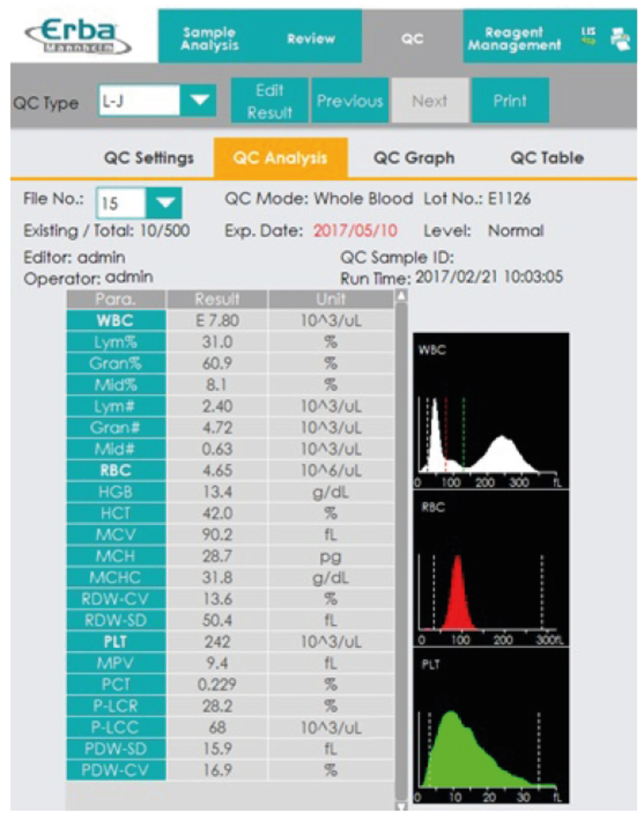
Task: Open the QC Table tab
Action: (546, 158)
